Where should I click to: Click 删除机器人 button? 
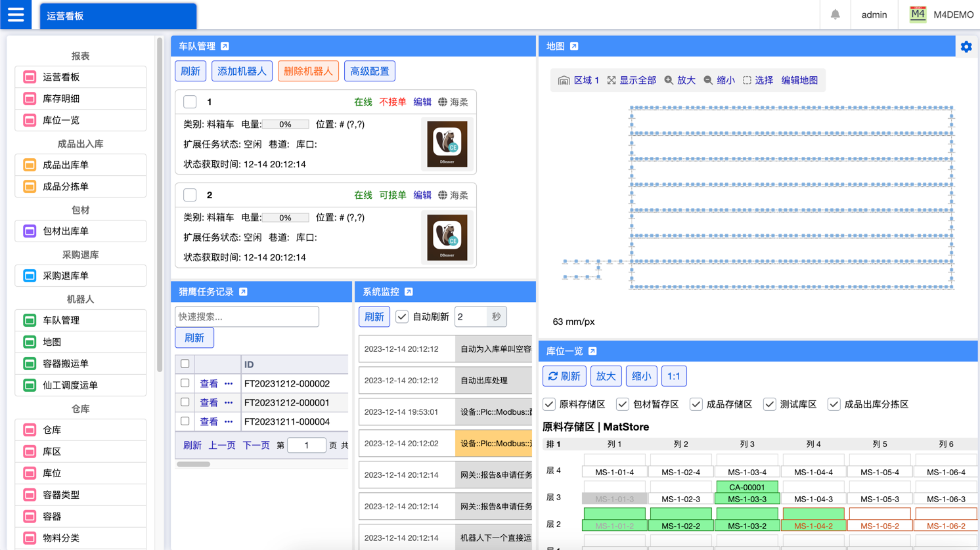point(308,71)
